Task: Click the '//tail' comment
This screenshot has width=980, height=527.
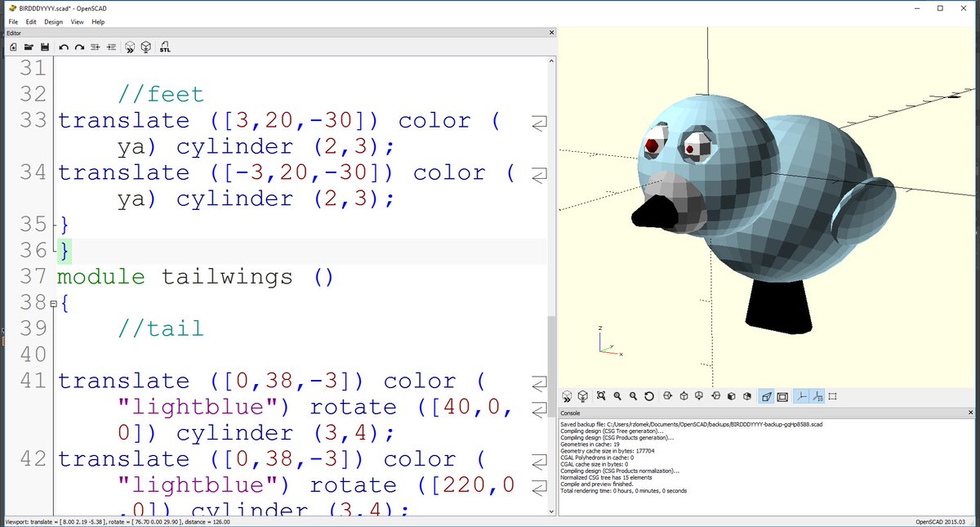Action: click(161, 329)
